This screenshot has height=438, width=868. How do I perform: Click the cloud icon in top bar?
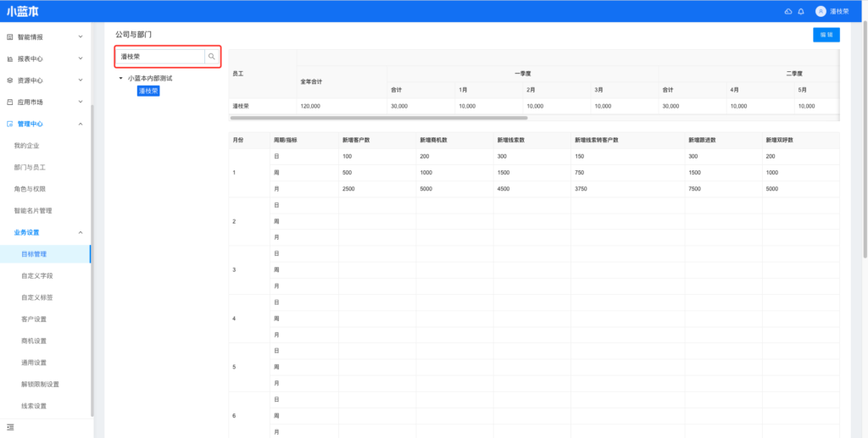coord(788,11)
